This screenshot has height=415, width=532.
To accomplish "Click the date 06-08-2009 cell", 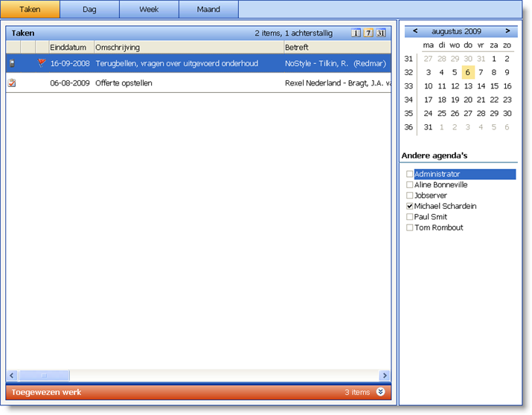I will click(x=70, y=83).
